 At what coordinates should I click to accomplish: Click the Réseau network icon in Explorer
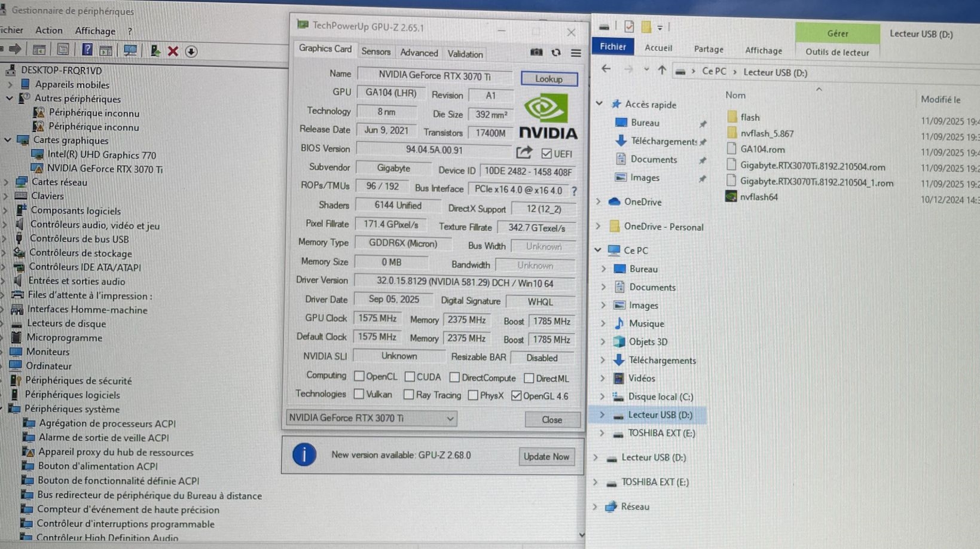click(x=610, y=507)
